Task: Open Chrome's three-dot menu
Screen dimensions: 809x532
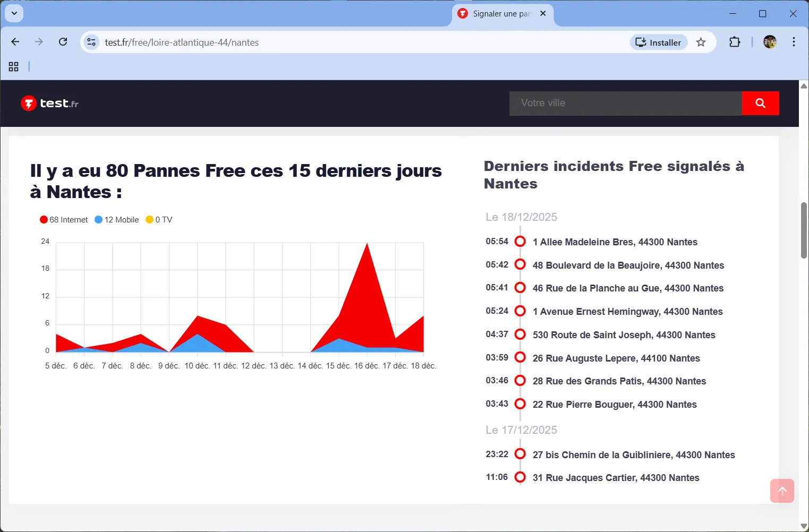Action: pos(794,42)
